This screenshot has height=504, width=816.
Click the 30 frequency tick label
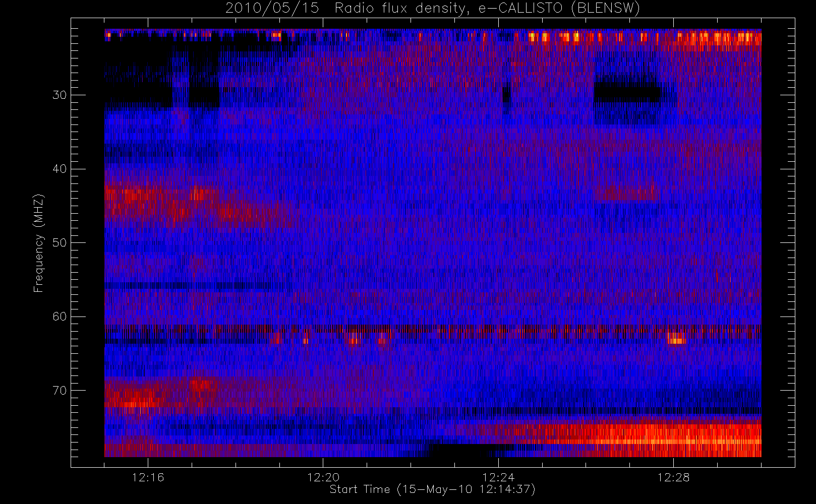(x=60, y=95)
